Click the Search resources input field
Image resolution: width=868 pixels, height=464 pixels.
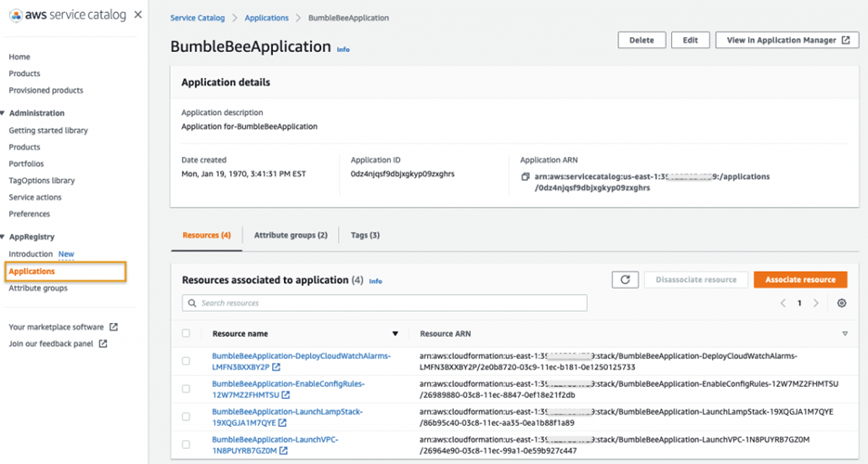point(385,303)
